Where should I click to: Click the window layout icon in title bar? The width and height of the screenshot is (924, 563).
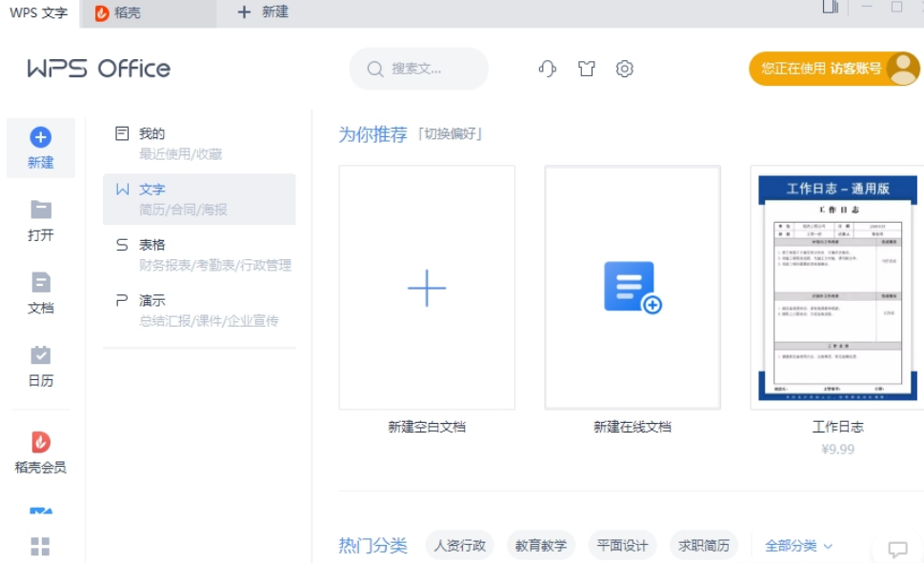point(831,7)
